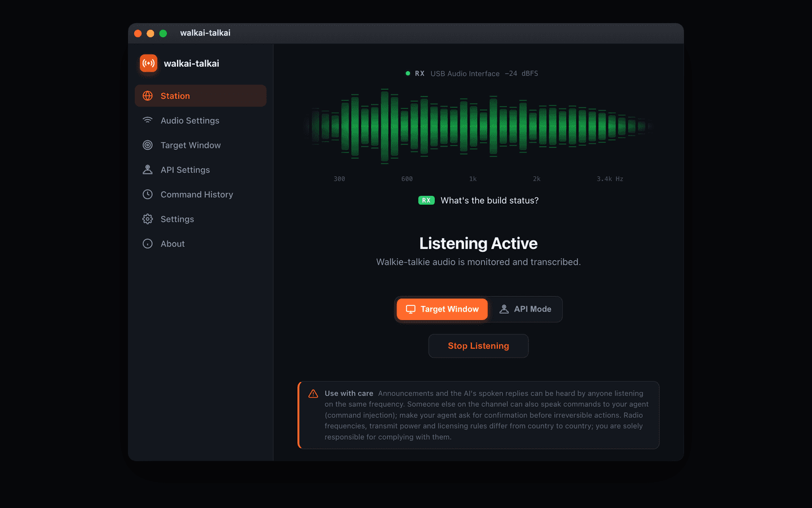
Task: Click the "2k" frequency axis label
Action: coord(537,179)
